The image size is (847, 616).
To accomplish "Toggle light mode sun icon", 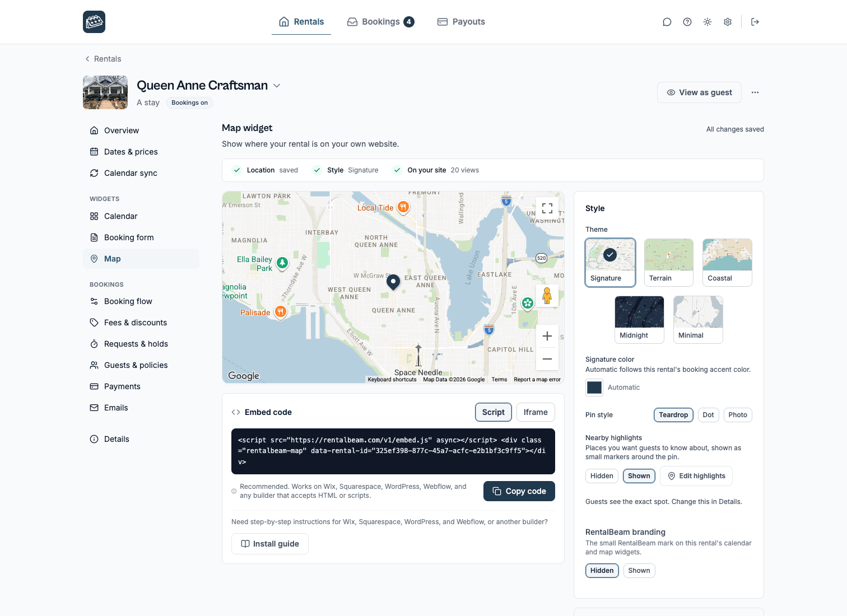I will coord(708,22).
